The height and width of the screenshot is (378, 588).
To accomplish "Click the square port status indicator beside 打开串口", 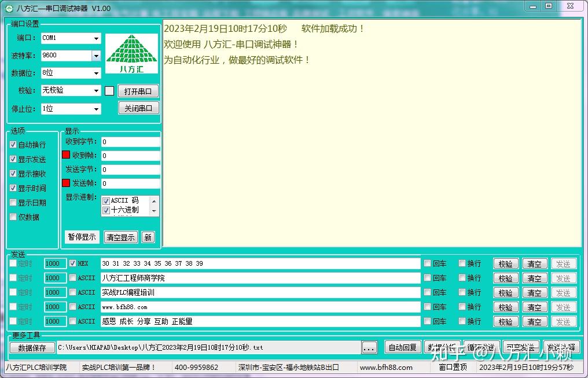I will click(109, 91).
